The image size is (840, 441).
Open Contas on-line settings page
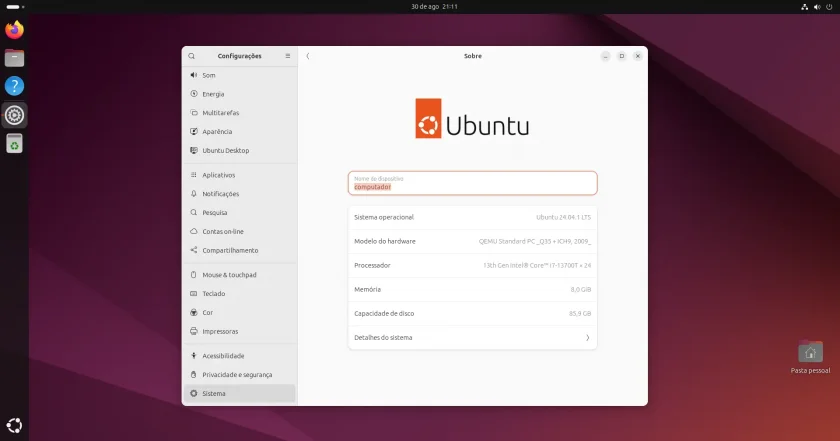(x=239, y=231)
